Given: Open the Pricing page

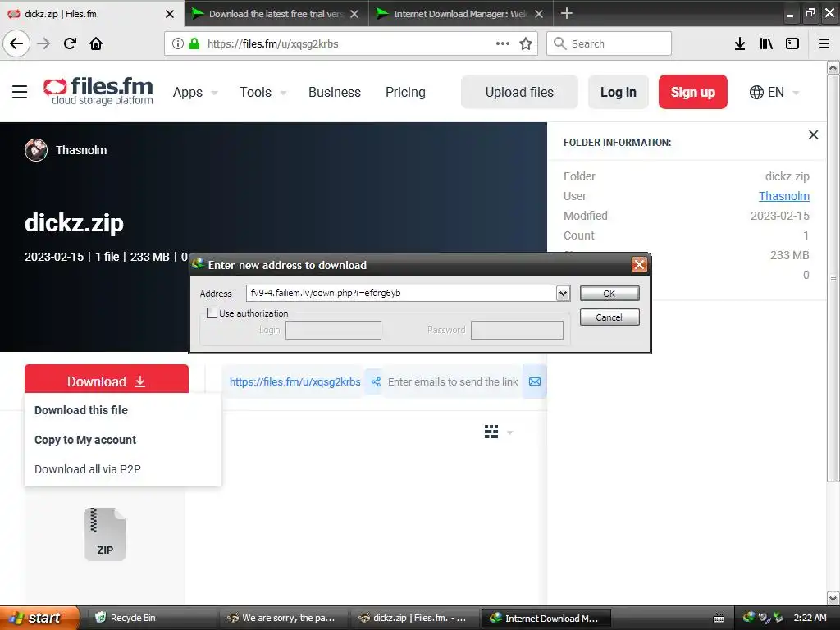Looking at the screenshot, I should point(405,92).
